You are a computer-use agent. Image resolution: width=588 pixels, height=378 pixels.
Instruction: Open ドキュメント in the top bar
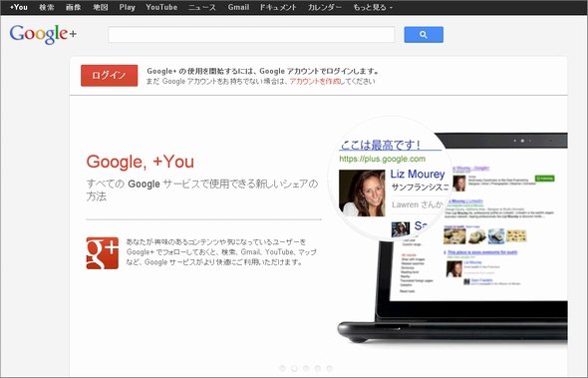278,7
